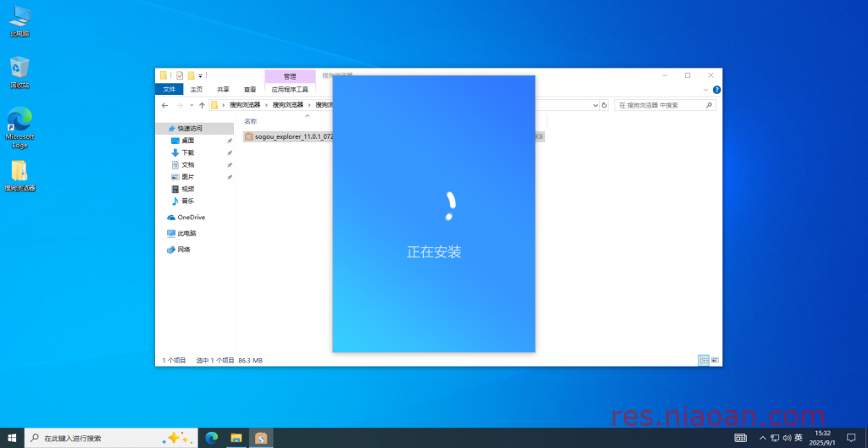Open File Explorer from the taskbar
The width and height of the screenshot is (868, 448).
coord(236,438)
